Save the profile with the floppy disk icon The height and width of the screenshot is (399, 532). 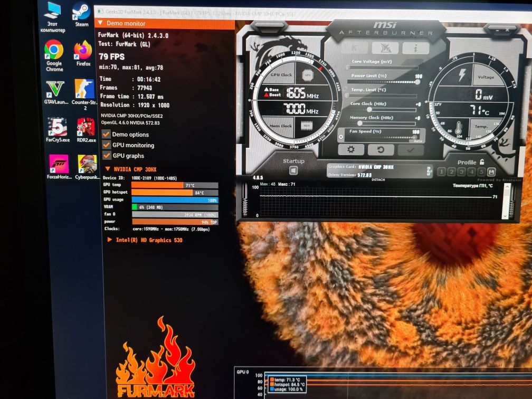pyautogui.click(x=491, y=172)
